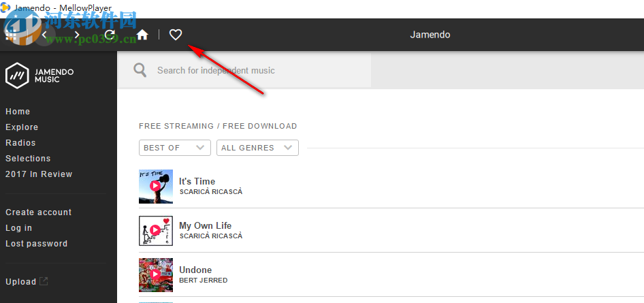Select Radios in the sidebar
This screenshot has width=644, height=303.
click(20, 143)
